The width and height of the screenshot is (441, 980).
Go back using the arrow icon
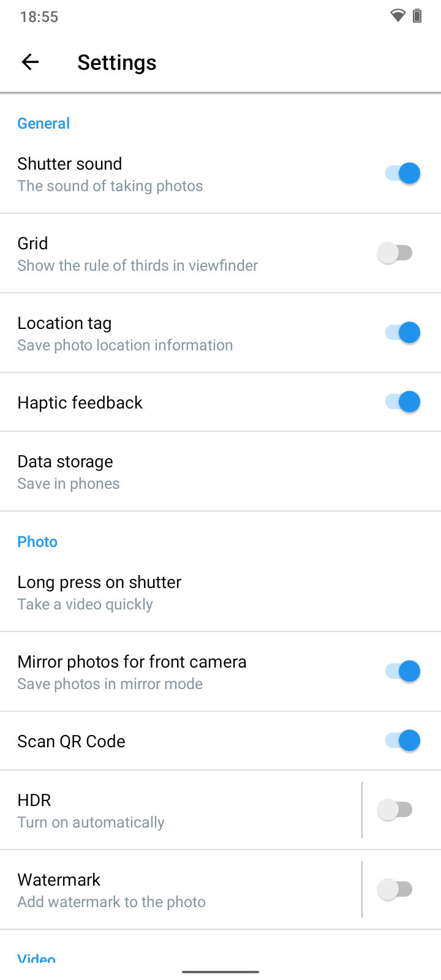30,62
